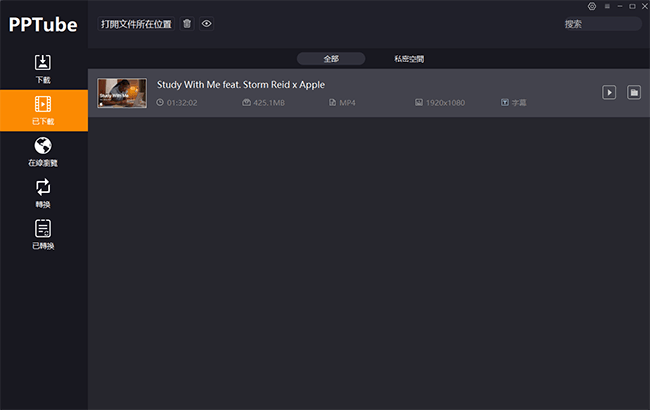Switch to the 全部 tab
The height and width of the screenshot is (410, 650).
click(331, 59)
